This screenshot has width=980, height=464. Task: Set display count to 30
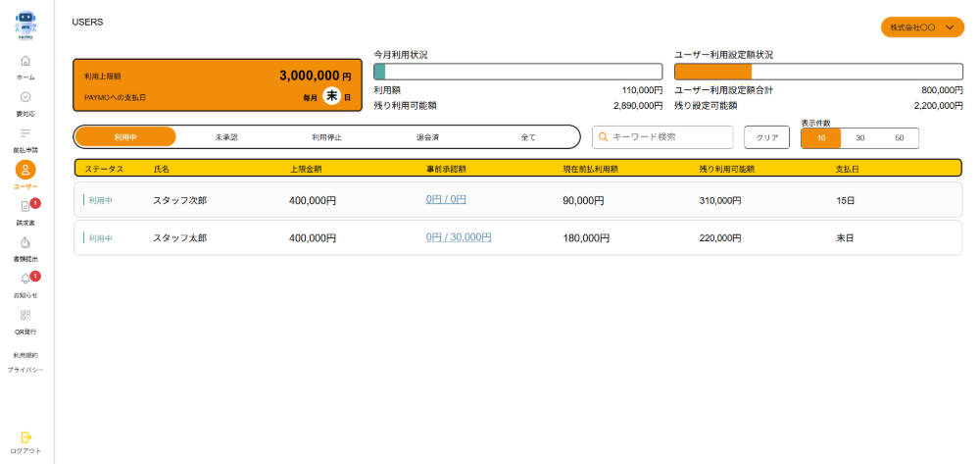[860, 137]
